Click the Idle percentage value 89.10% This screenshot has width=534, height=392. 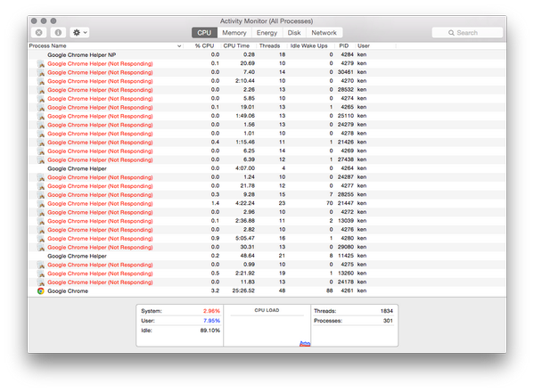pos(210,331)
